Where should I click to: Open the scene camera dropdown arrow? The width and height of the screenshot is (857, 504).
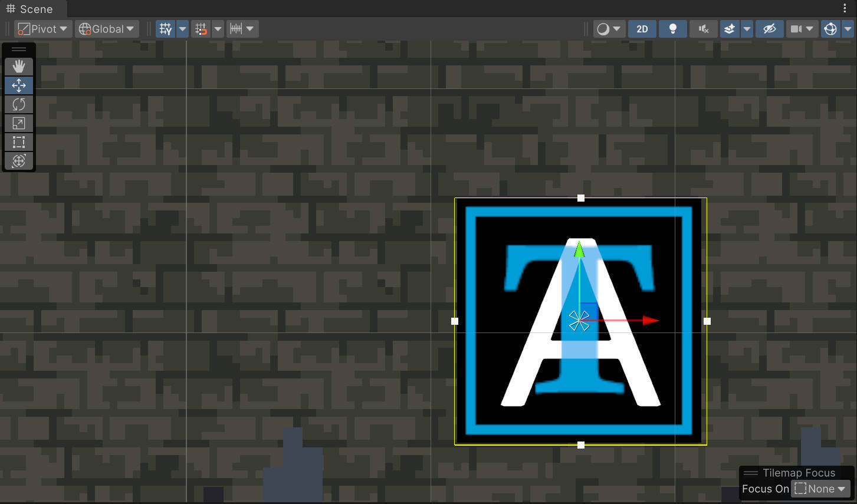click(810, 29)
